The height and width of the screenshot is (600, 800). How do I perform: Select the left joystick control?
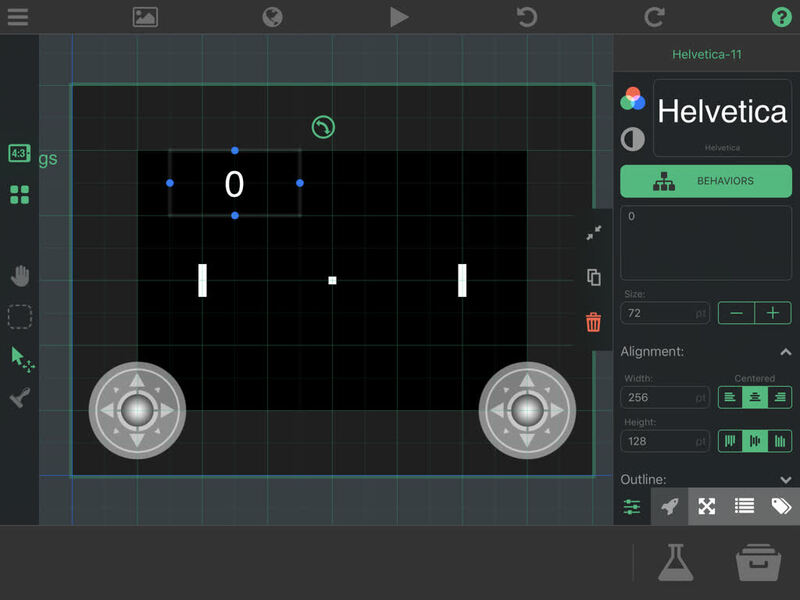(x=137, y=410)
